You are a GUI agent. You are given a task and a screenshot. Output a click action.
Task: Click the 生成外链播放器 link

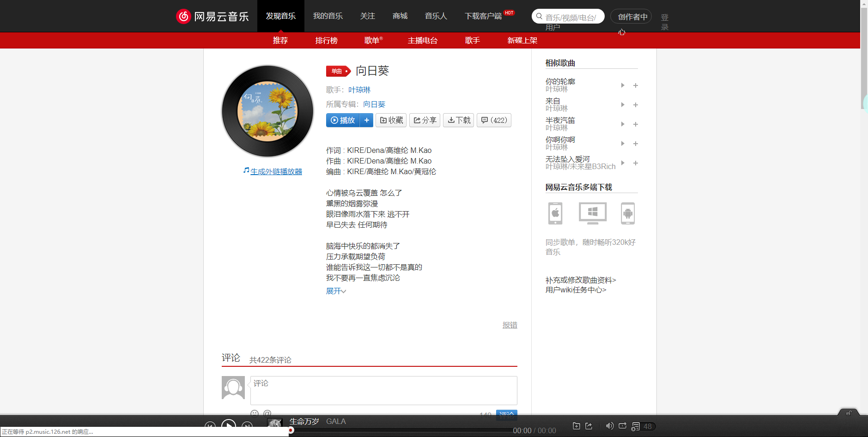pos(276,171)
